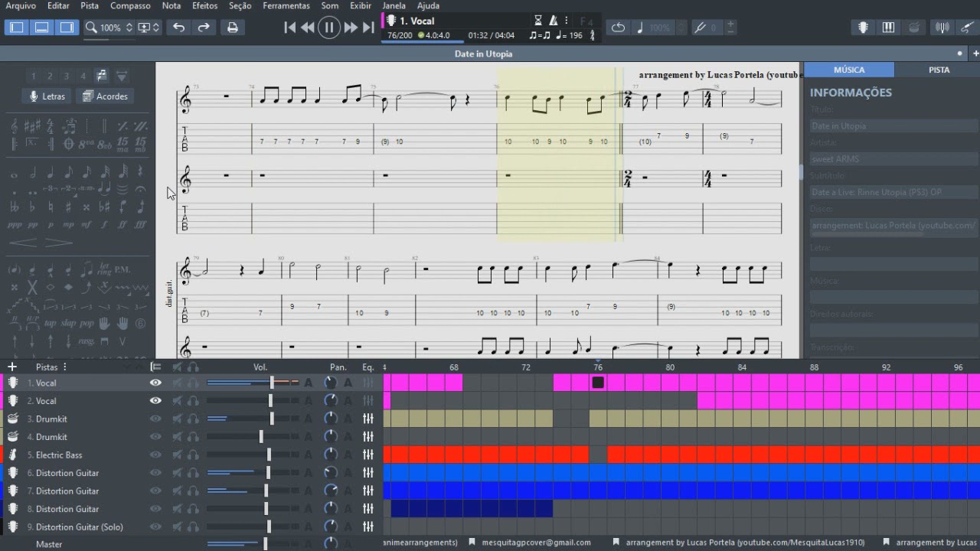Add a new track with plus icon
980x551 pixels.
[11, 367]
